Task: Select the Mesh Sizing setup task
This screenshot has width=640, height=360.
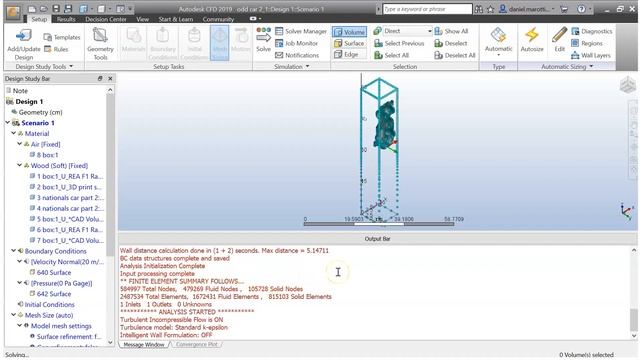Action: [220, 43]
